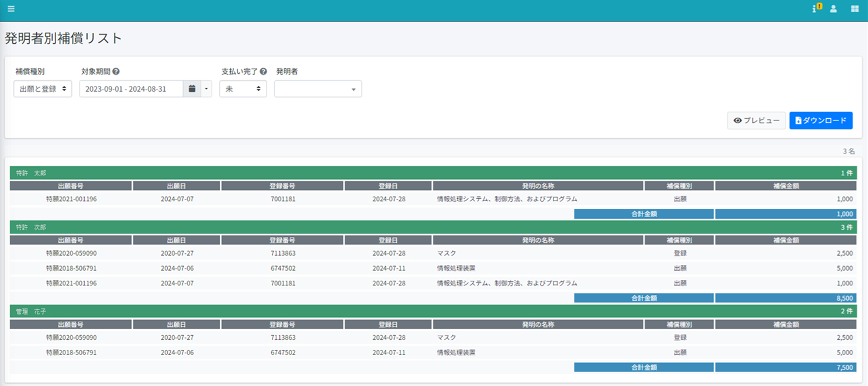Click 合計金額 label under 特許 太郎
868x386 pixels.
pos(644,214)
